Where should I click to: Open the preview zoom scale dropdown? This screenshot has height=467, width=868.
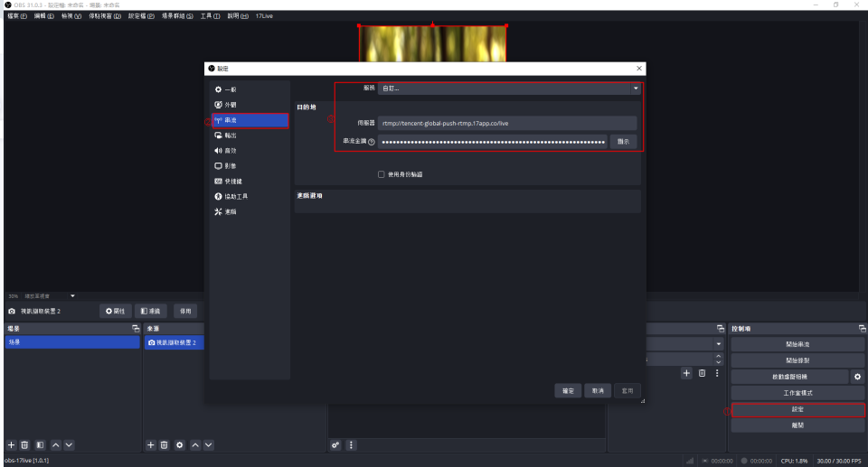[72, 295]
